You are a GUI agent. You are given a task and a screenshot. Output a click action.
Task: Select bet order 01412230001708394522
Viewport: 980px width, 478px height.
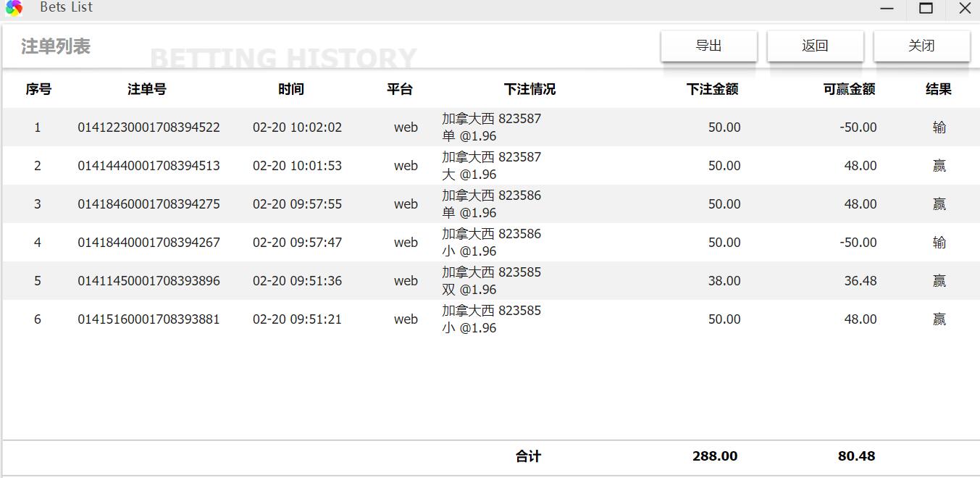pos(148,127)
